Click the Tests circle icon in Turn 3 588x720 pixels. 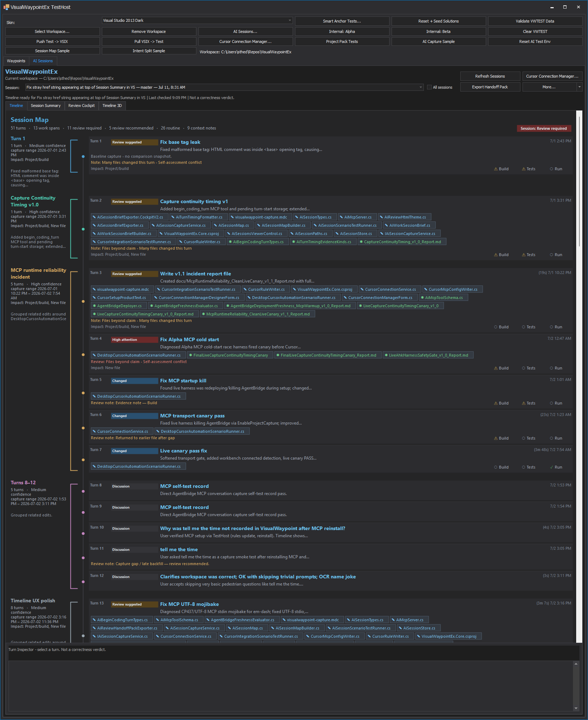(x=524, y=327)
